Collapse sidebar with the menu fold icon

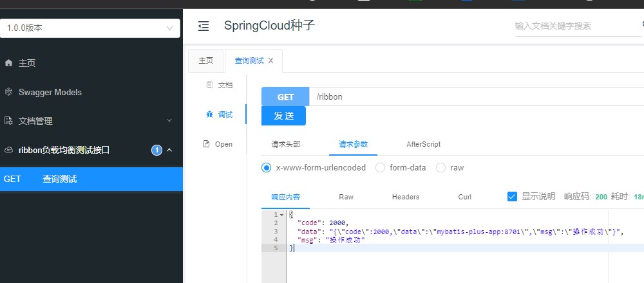coord(204,26)
